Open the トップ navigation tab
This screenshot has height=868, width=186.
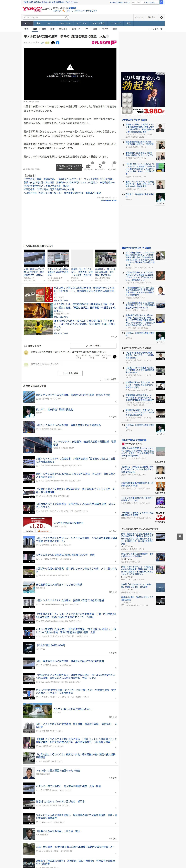tap(27, 23)
